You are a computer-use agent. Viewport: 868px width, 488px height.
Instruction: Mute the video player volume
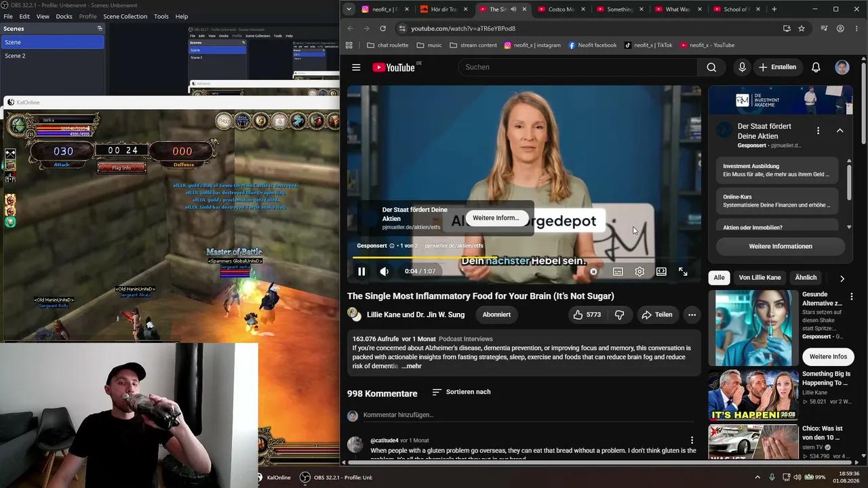(384, 271)
